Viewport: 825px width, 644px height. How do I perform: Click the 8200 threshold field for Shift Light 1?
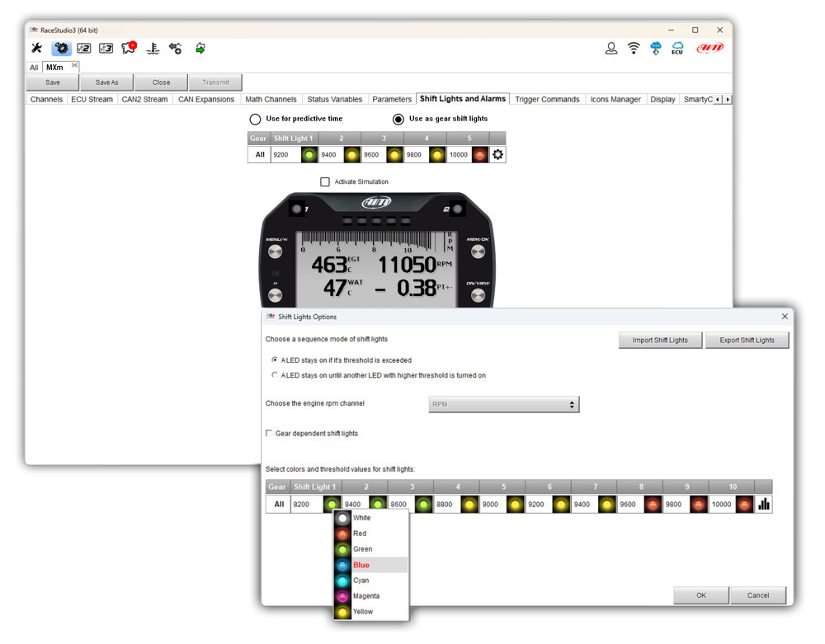[305, 505]
